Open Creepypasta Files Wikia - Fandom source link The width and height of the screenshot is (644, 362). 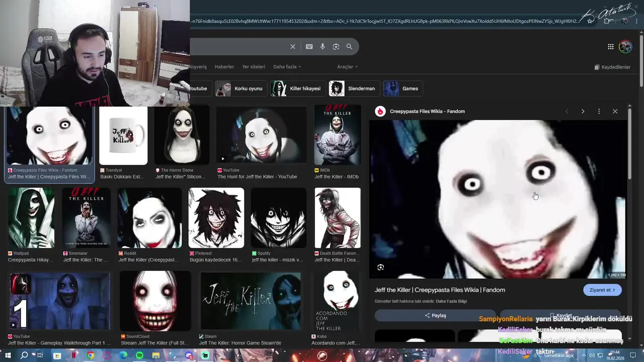pos(427,111)
